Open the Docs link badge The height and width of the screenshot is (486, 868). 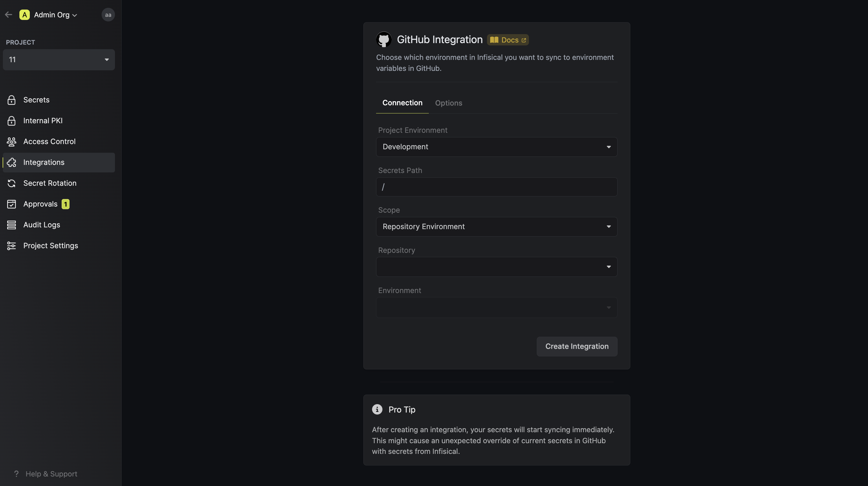[508, 40]
